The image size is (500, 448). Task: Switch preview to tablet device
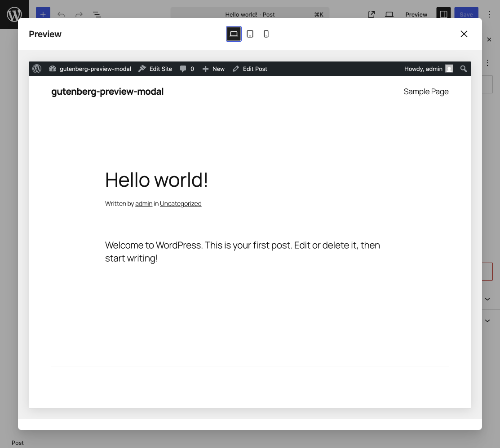click(250, 34)
